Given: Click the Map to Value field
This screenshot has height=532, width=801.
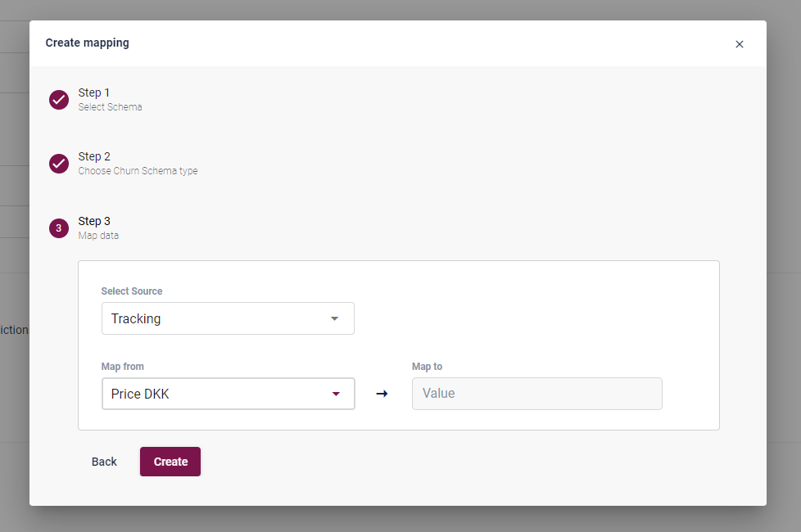Looking at the screenshot, I should tap(536, 394).
